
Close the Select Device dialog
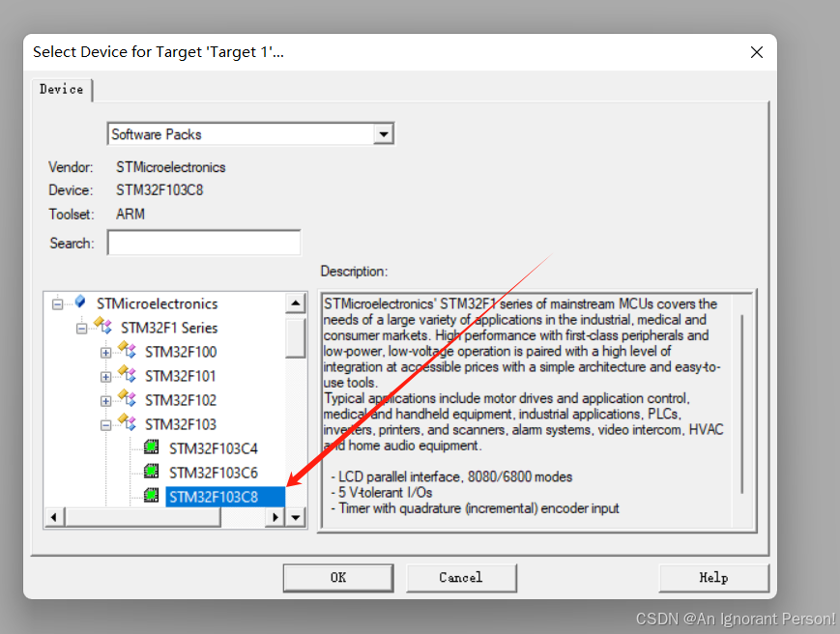pos(757,52)
